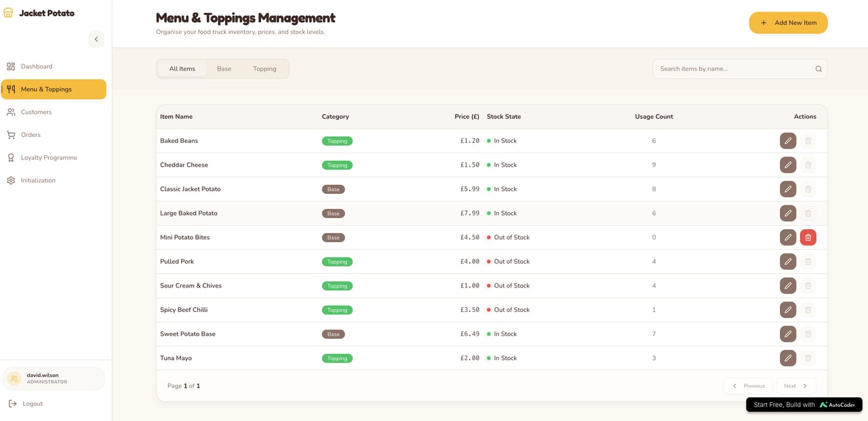
Task: Edit the Tuna Mayo item
Action: click(x=787, y=358)
